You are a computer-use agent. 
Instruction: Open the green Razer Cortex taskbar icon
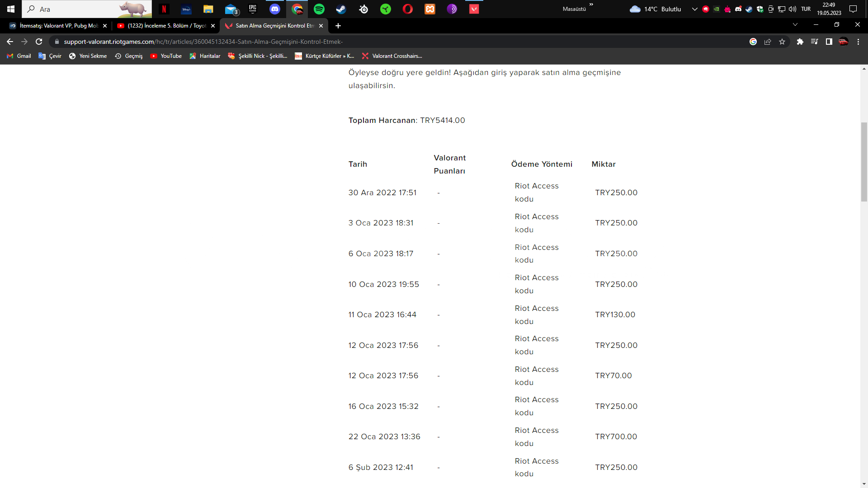click(x=386, y=9)
